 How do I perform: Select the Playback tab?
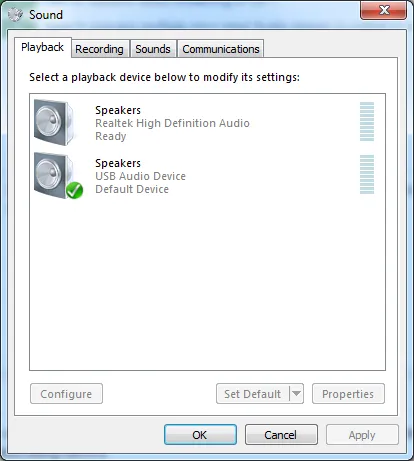click(x=43, y=47)
